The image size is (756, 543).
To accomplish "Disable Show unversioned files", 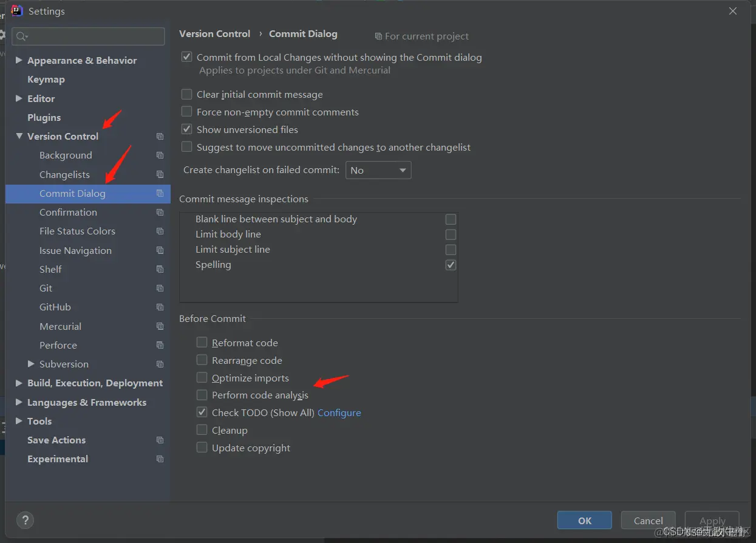I will (x=186, y=129).
